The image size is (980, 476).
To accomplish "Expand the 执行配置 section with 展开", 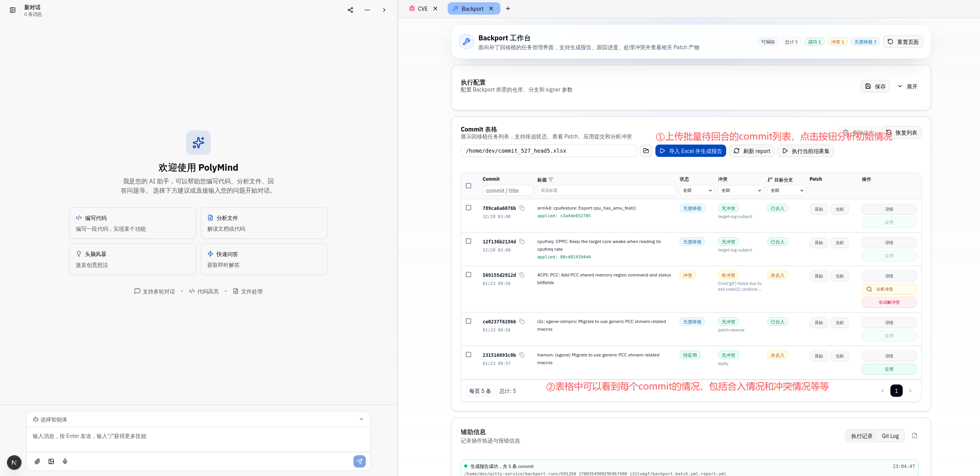I will pyautogui.click(x=908, y=87).
